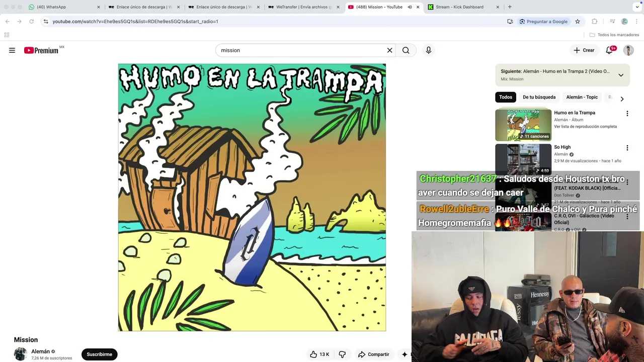Go back in the browser
644x362 pixels.
click(x=7, y=21)
